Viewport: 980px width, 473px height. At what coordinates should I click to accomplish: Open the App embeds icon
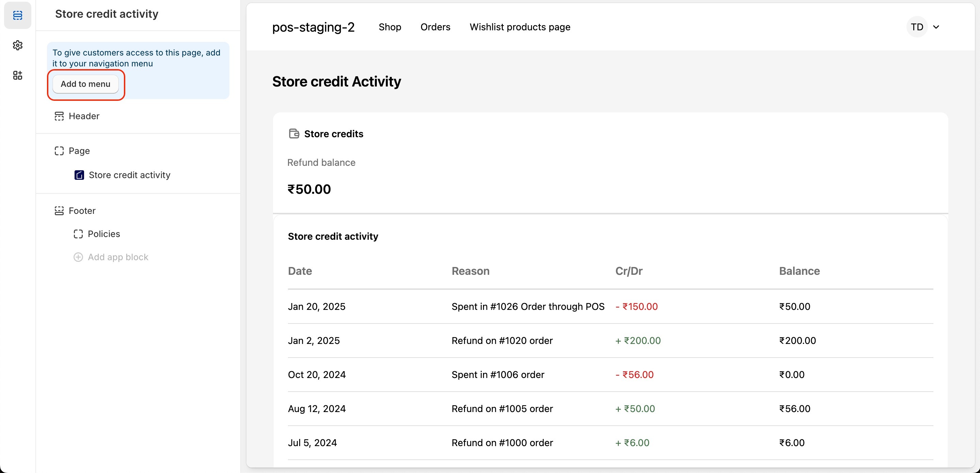coord(17,75)
